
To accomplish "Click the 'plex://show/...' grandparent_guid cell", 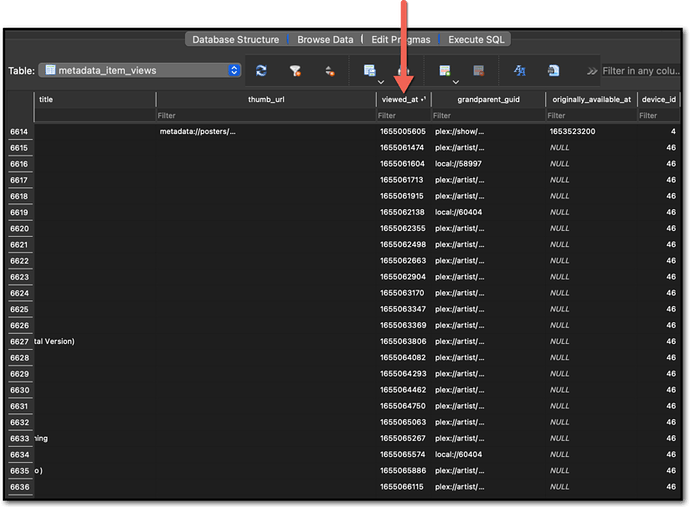I will [x=488, y=132].
